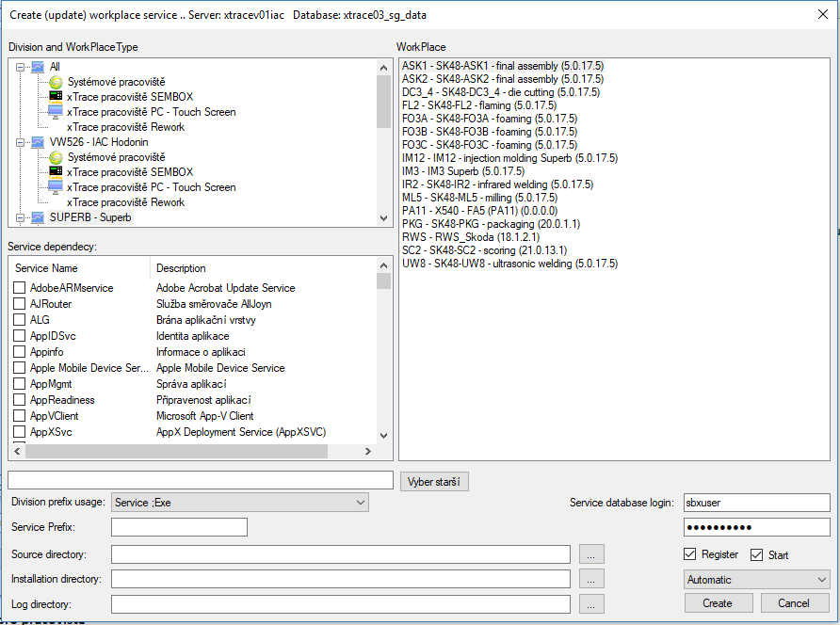Click Source directory browse button
Image resolution: width=840 pixels, height=625 pixels.
tap(590, 553)
